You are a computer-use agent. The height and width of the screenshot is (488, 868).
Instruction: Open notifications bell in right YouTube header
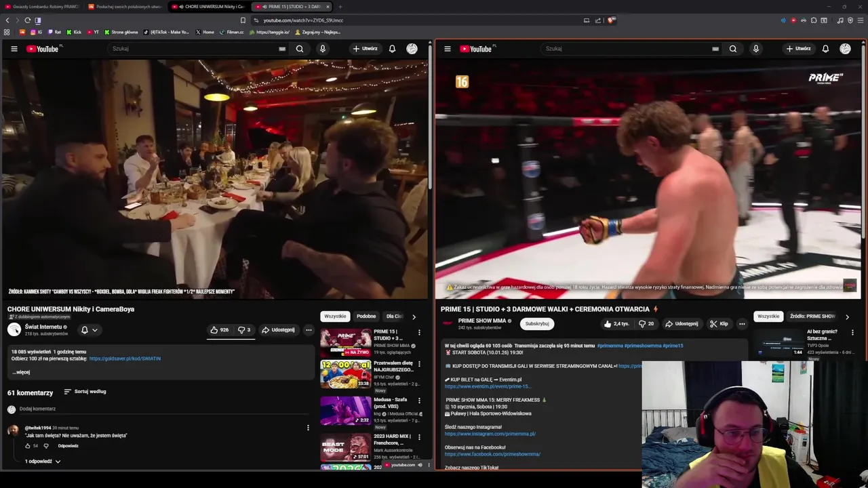click(x=825, y=49)
